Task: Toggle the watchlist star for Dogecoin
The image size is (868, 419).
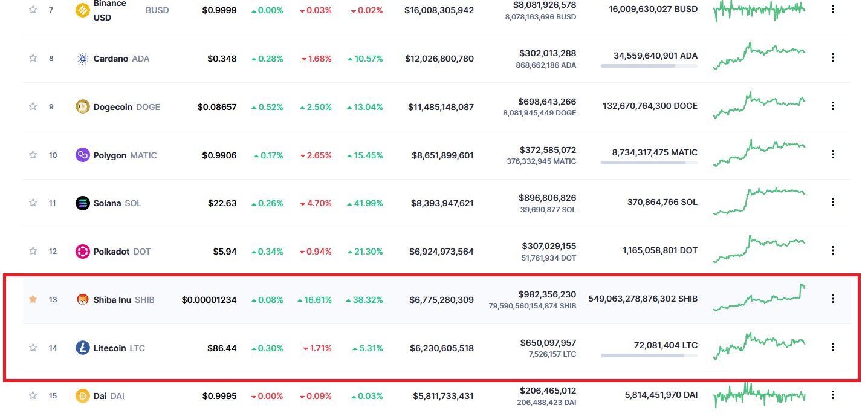Action: point(33,106)
